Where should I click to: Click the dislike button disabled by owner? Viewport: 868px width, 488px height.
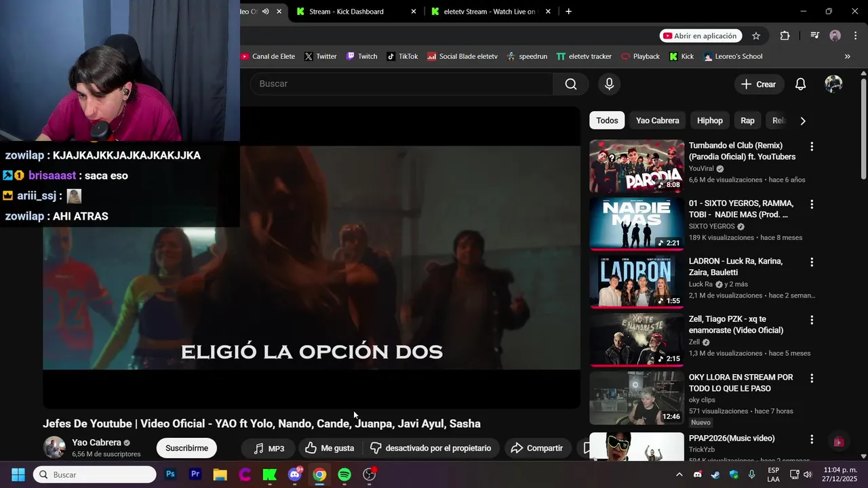(431, 448)
